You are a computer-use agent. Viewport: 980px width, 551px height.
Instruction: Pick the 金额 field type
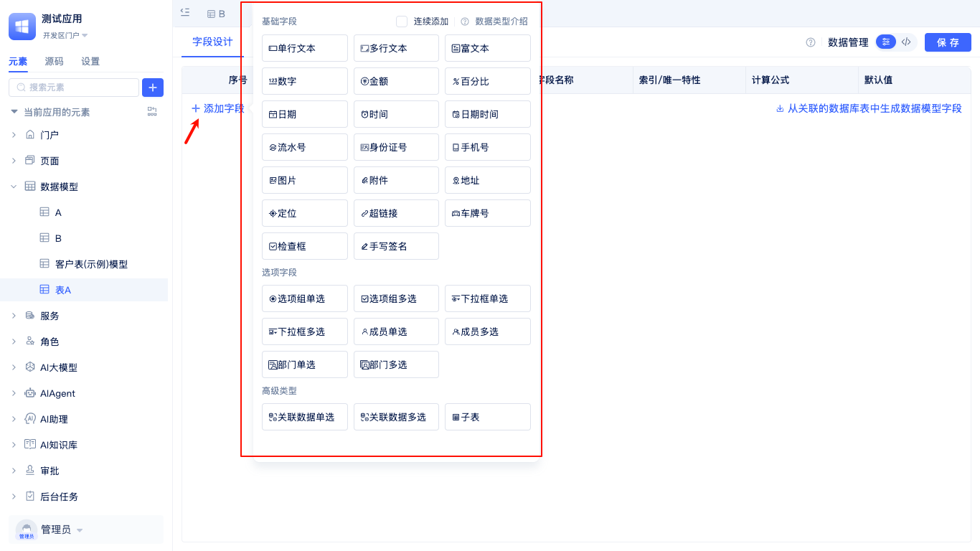pos(396,81)
